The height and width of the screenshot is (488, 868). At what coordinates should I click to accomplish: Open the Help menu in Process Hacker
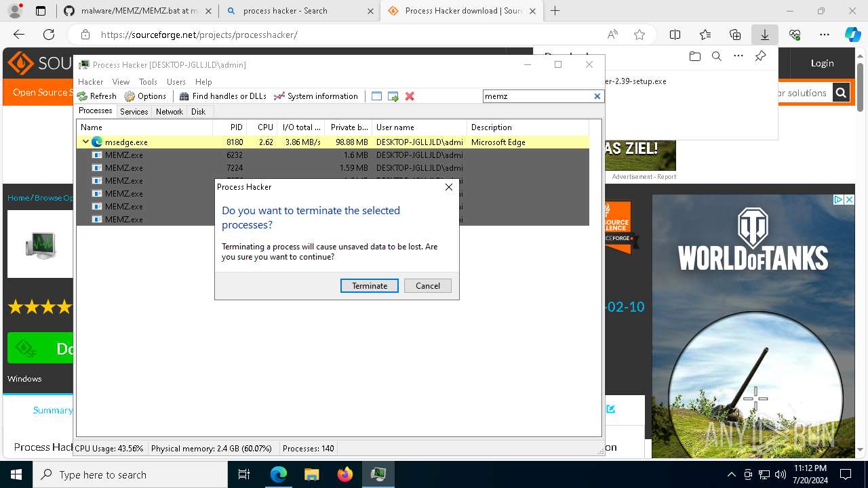203,81
